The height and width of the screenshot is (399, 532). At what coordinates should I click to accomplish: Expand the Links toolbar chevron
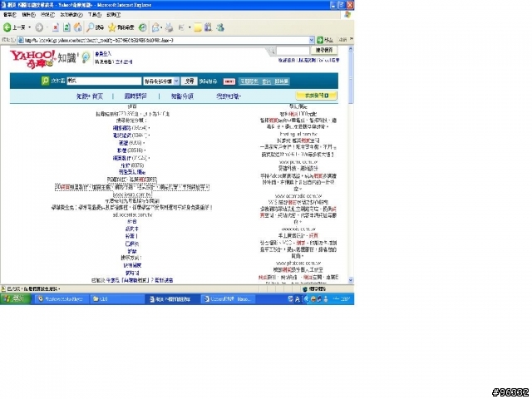[351, 39]
